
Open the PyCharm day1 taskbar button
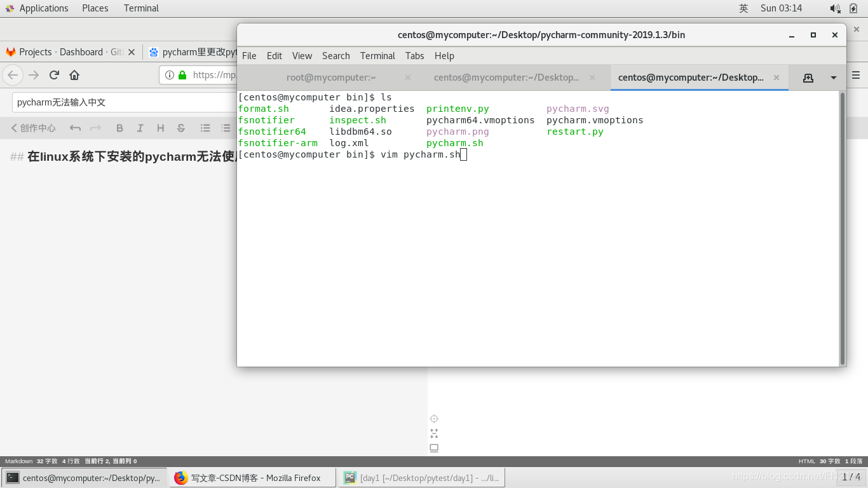pos(423,478)
